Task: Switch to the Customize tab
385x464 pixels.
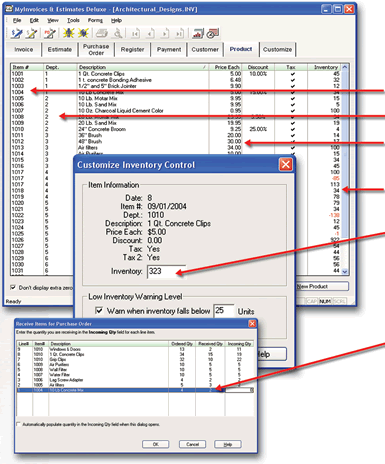Action: [277, 49]
